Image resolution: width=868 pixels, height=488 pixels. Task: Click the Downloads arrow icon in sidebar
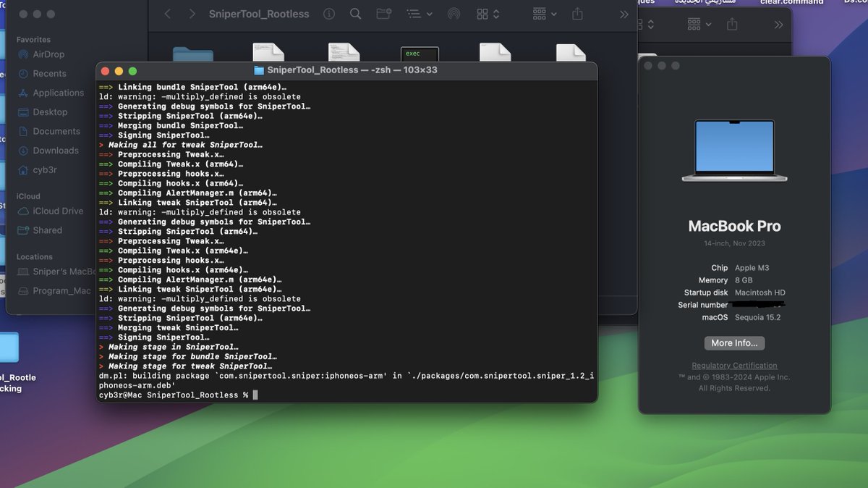tap(22, 151)
